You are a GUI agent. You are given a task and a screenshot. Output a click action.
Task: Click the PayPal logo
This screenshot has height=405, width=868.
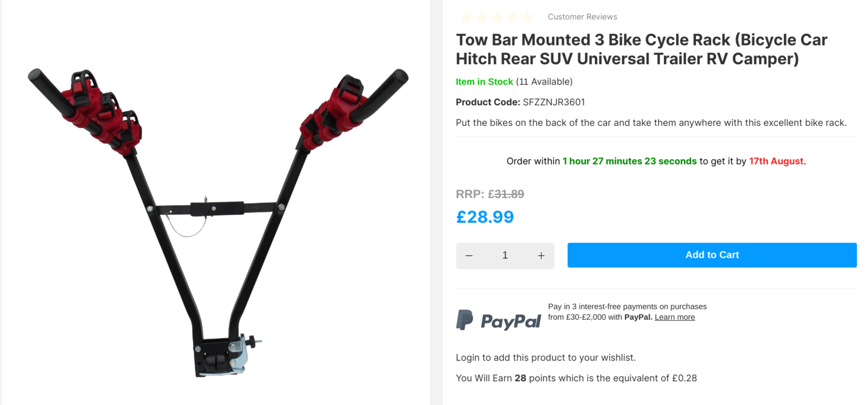499,320
